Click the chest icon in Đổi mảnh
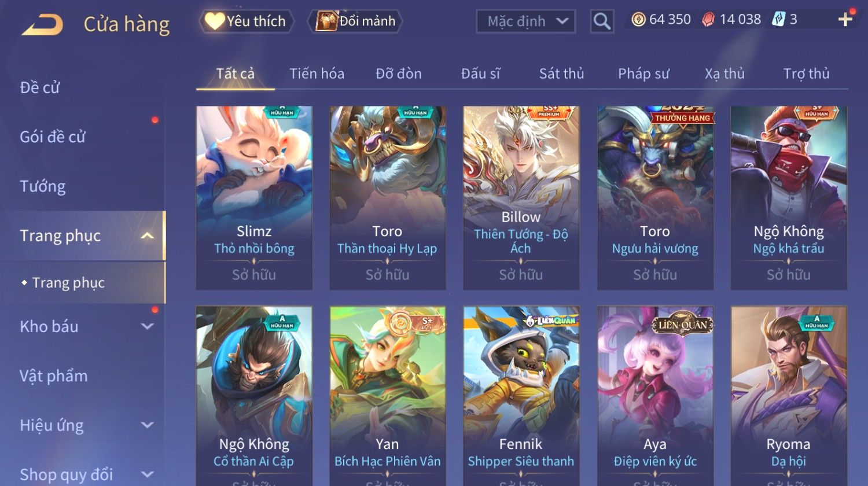868x486 pixels. click(x=326, y=21)
